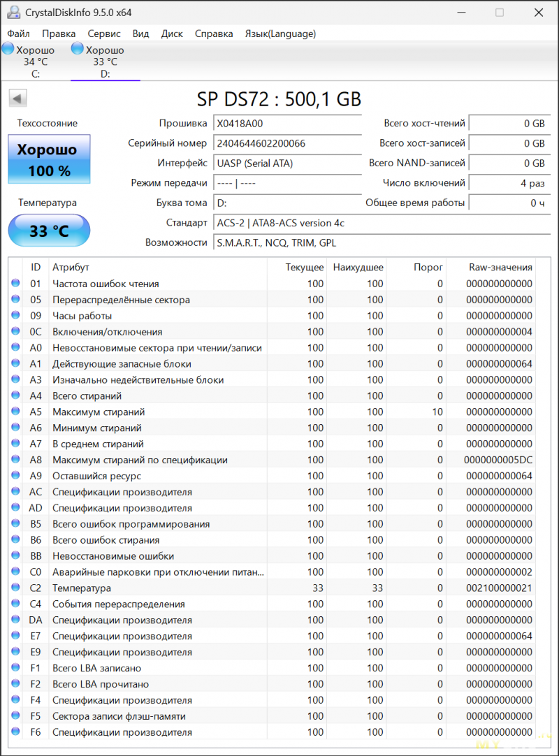Viewport: 559px width, 756px height.
Task: Minimize the CrystalDiskInfo window
Action: (x=462, y=13)
